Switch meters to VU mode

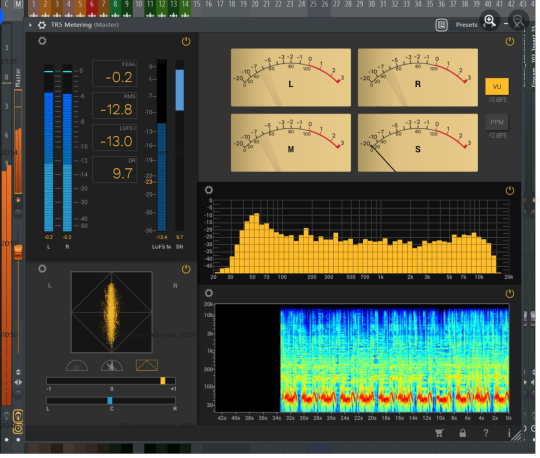click(497, 86)
